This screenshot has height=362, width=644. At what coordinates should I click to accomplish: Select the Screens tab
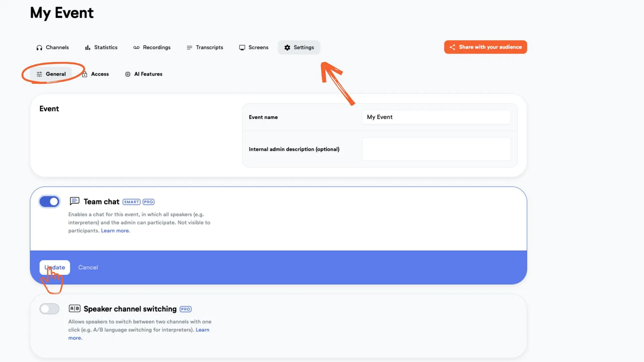tap(254, 48)
